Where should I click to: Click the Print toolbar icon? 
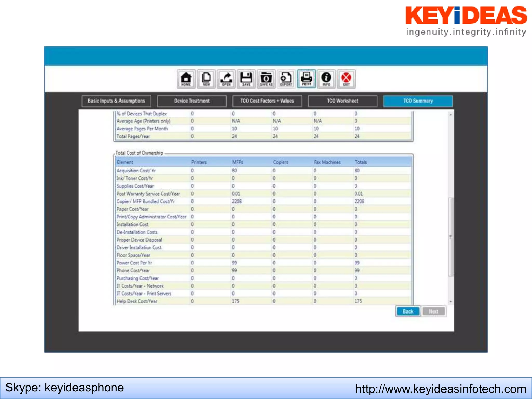307,79
